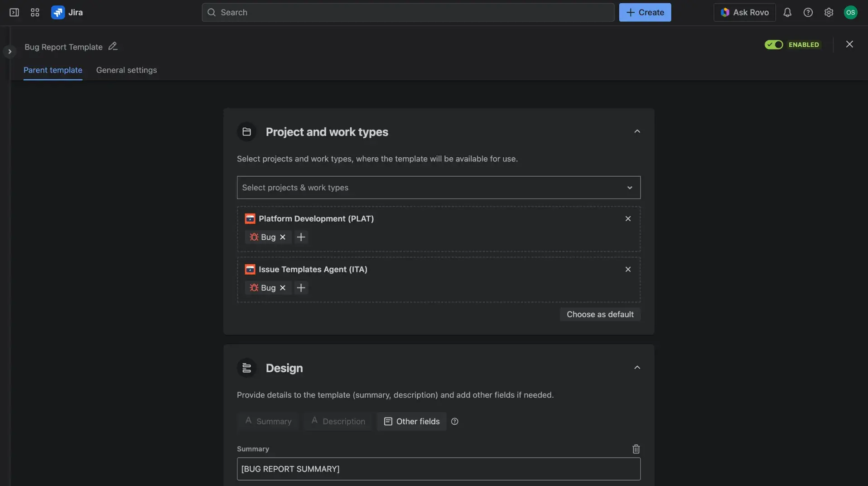Collapse the Project and work types section

coord(637,131)
